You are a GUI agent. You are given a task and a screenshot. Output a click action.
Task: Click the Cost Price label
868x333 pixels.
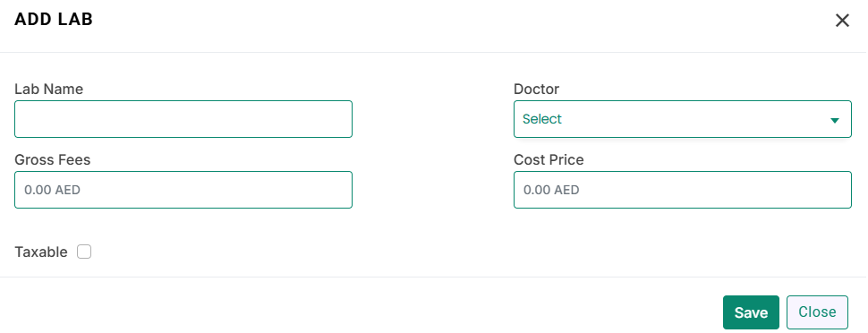pyautogui.click(x=549, y=159)
